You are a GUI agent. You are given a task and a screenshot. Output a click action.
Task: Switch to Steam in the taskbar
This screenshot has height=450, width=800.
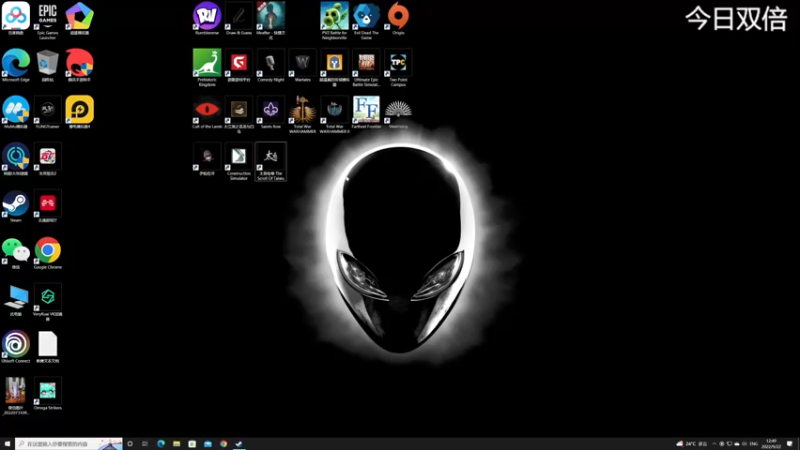[239, 444]
